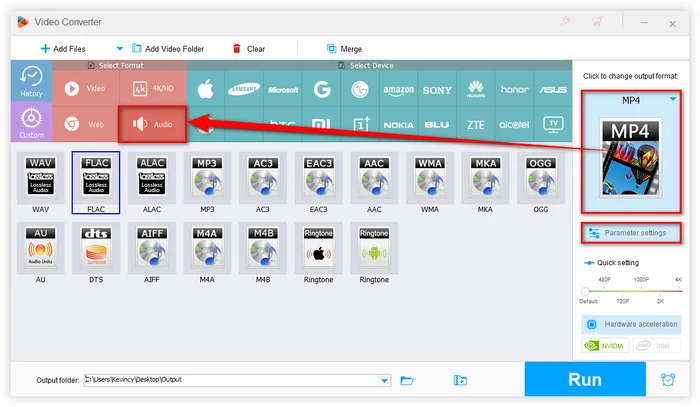The image size is (700, 407).
Task: Click the Merge button
Action: tap(344, 49)
